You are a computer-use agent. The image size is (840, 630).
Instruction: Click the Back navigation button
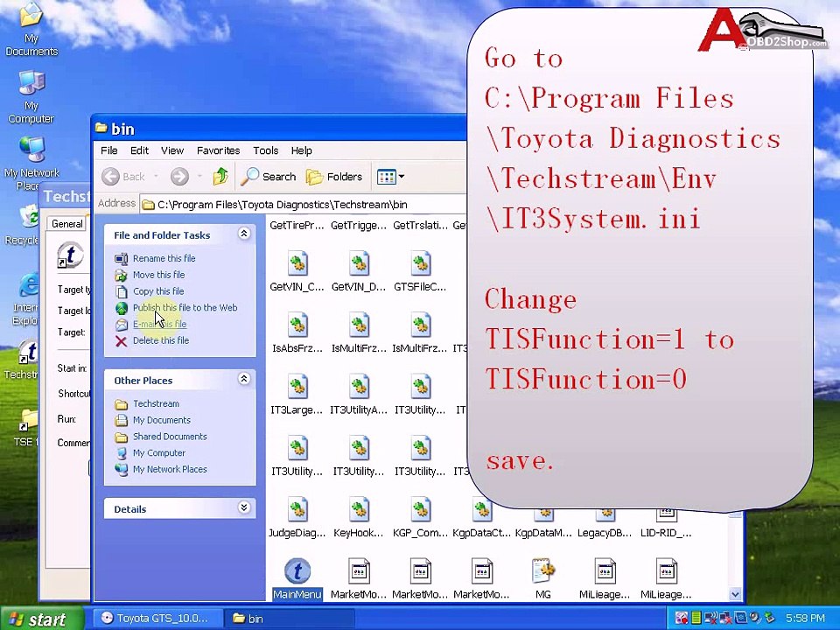[x=123, y=176]
